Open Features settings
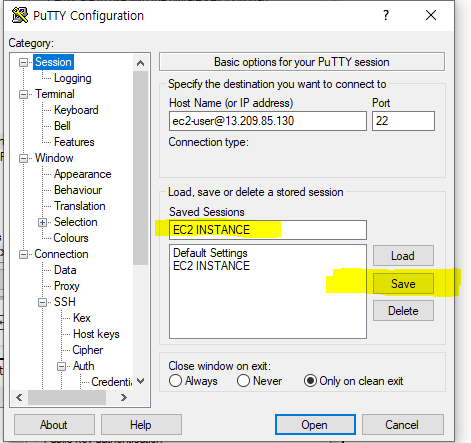 tap(74, 142)
